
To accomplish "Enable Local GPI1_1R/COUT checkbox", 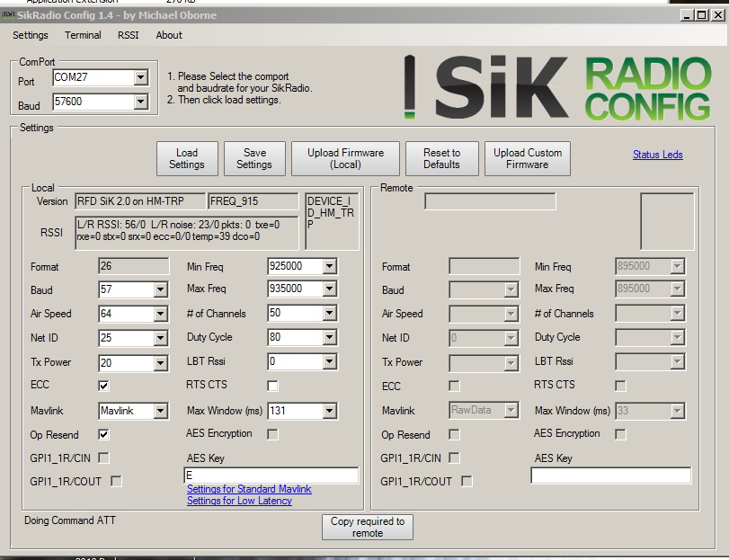I will pyautogui.click(x=117, y=481).
